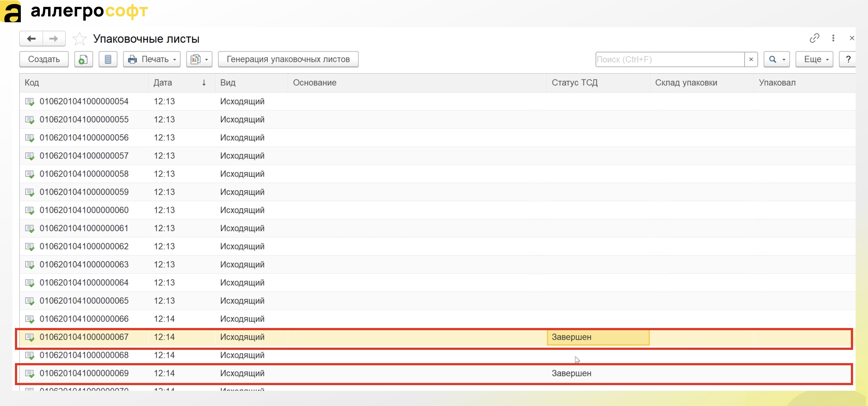The width and height of the screenshot is (868, 406).
Task: Select code 0106201041000000061
Action: [84, 228]
